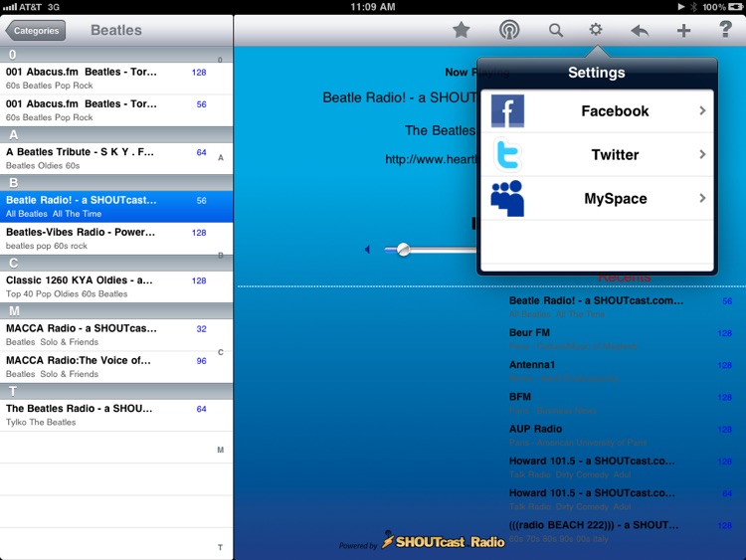
Task: Open the http://www.heart station URL
Action: 431,159
